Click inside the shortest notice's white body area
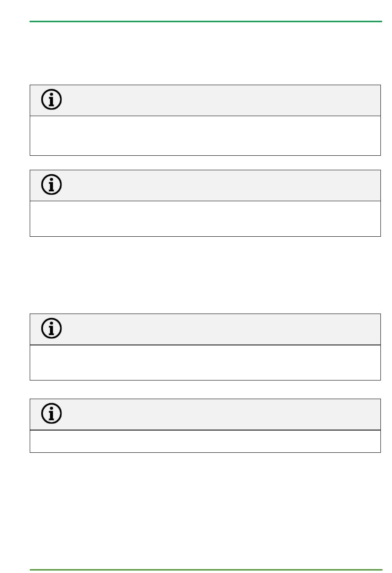Image resolution: width=392 pixels, height=573 pixels. [x=205, y=441]
